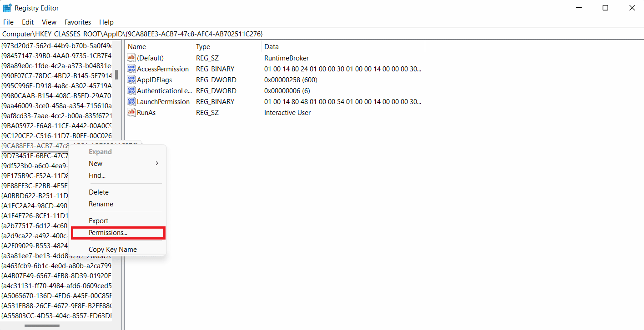Select tree key {a463fcb9-6b1c-4e0d-a80b...
Image resolution: width=644 pixels, height=330 pixels.
click(x=56, y=265)
